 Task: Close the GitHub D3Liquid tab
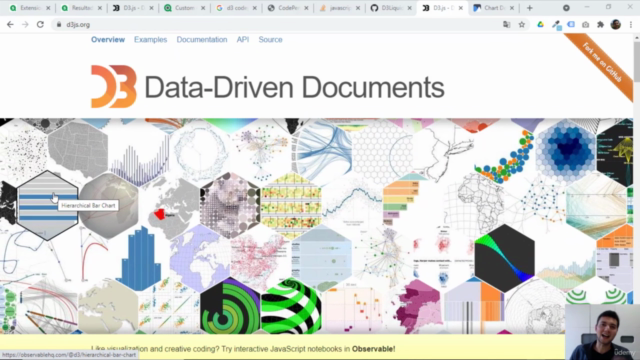409,8
